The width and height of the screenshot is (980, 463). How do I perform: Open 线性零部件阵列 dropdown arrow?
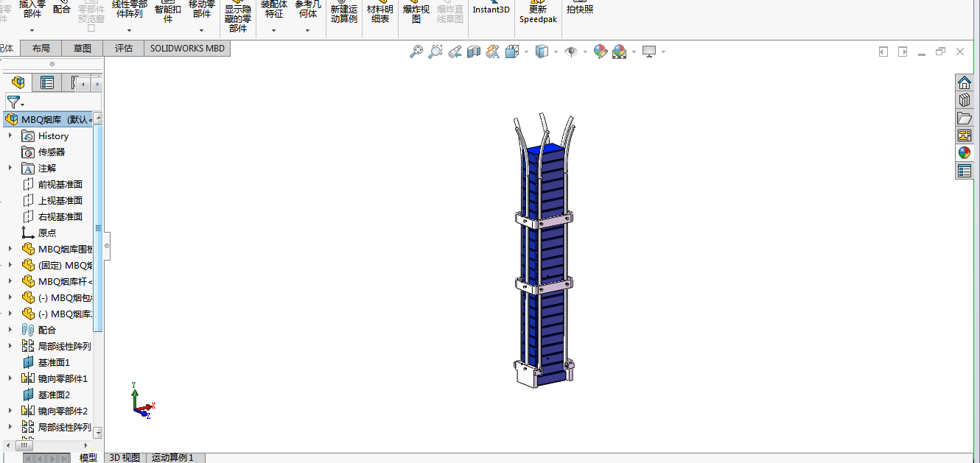(x=130, y=31)
